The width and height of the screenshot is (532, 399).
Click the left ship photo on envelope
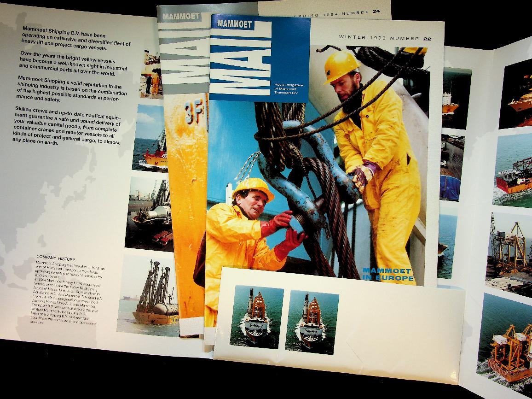pyautogui.click(x=256, y=316)
